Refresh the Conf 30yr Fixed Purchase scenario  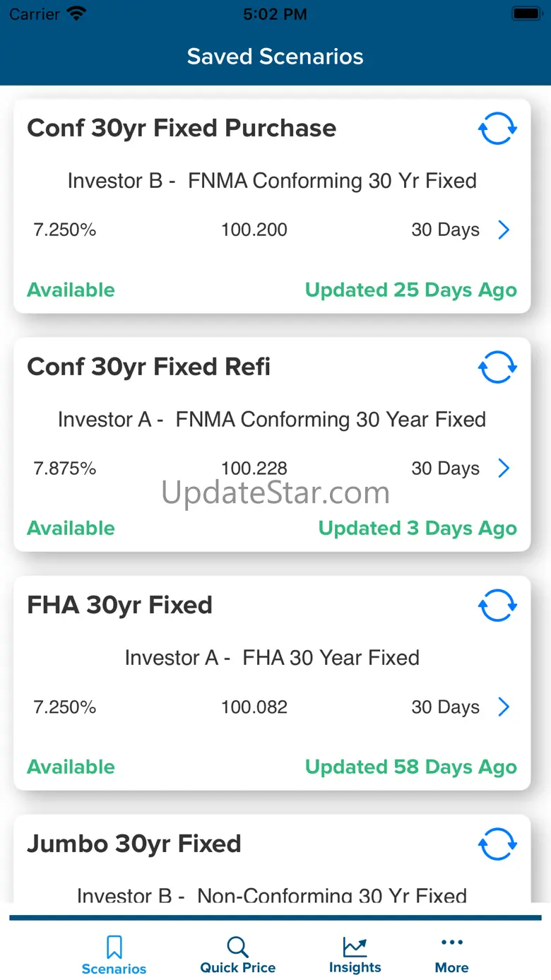pos(497,129)
